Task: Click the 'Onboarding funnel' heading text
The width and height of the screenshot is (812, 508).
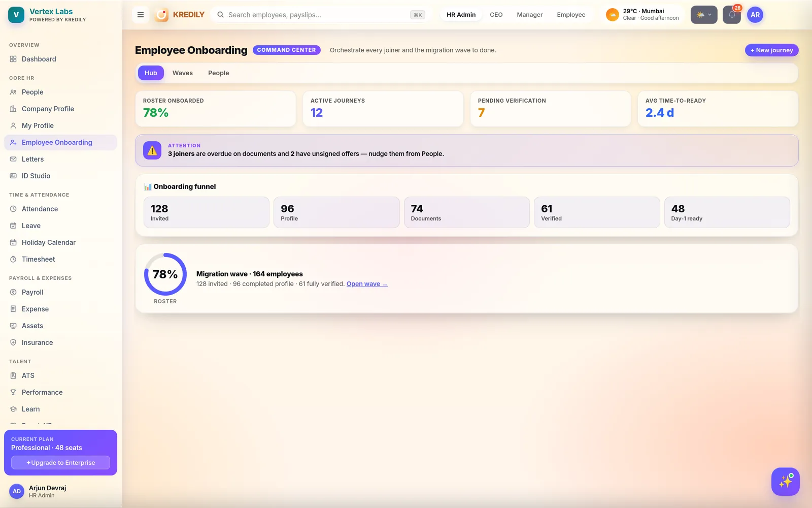Action: 185,186
